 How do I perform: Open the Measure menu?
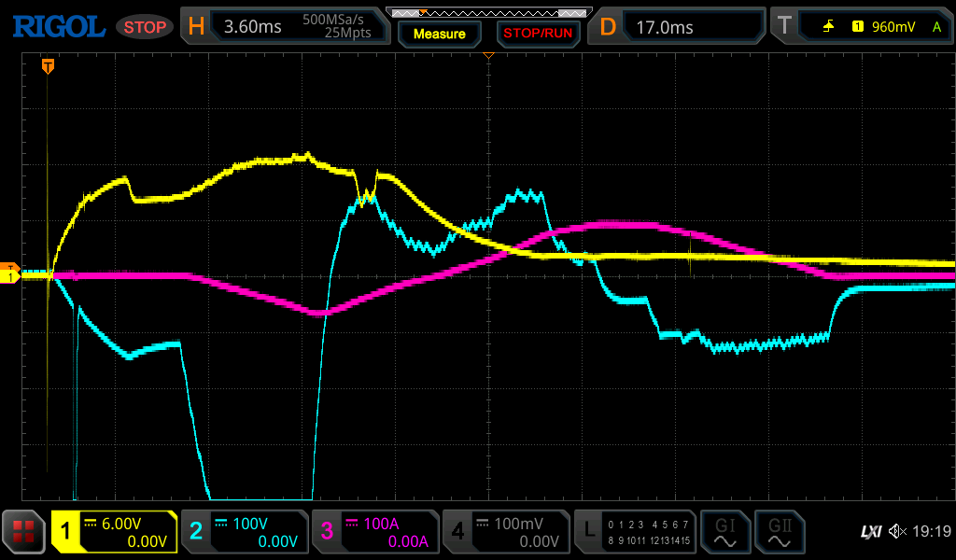pyautogui.click(x=439, y=34)
